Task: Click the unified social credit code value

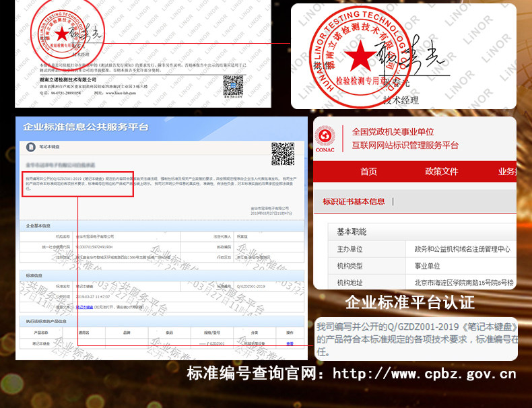Action: [x=94, y=247]
